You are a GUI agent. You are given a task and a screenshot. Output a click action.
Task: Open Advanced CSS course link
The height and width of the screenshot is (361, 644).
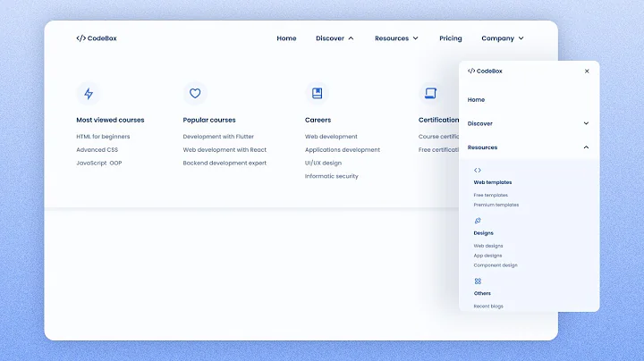[x=97, y=150]
